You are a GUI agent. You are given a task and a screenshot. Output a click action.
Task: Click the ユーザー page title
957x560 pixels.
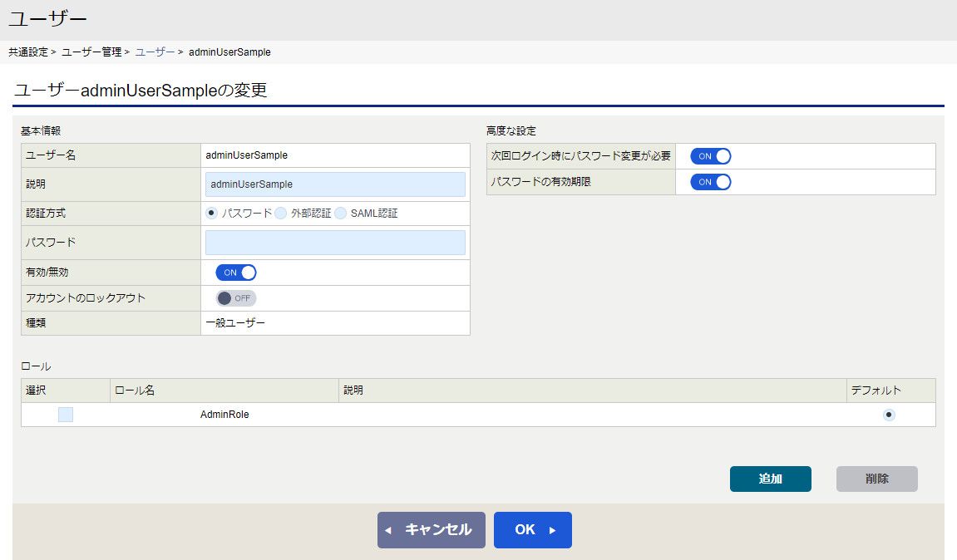click(x=47, y=19)
